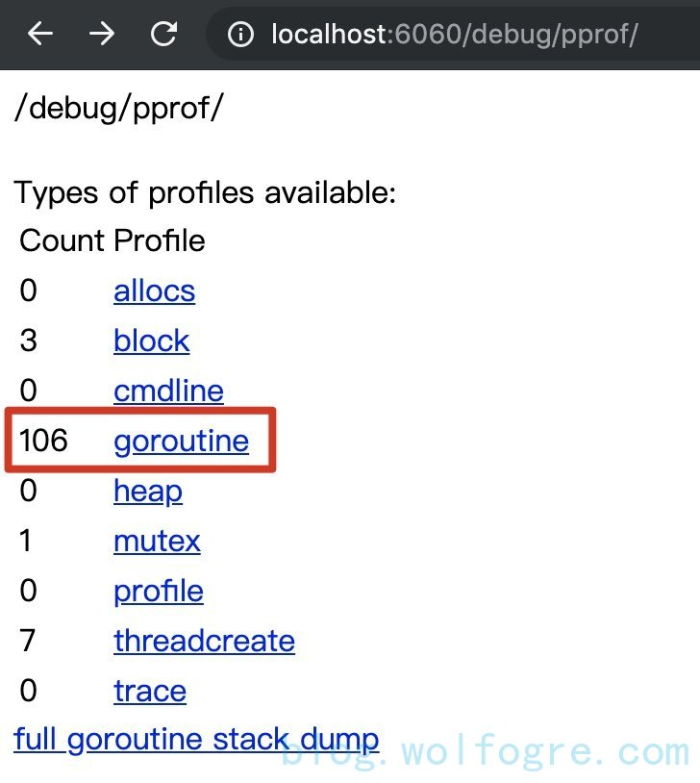Viewport: 700px width, 783px height.
Task: Click the Profile column header
Action: 159,240
